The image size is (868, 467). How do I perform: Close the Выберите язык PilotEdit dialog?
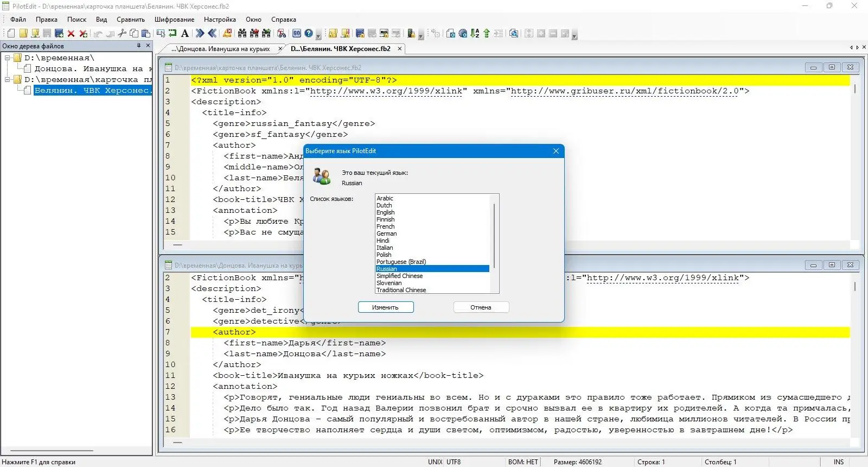(556, 151)
